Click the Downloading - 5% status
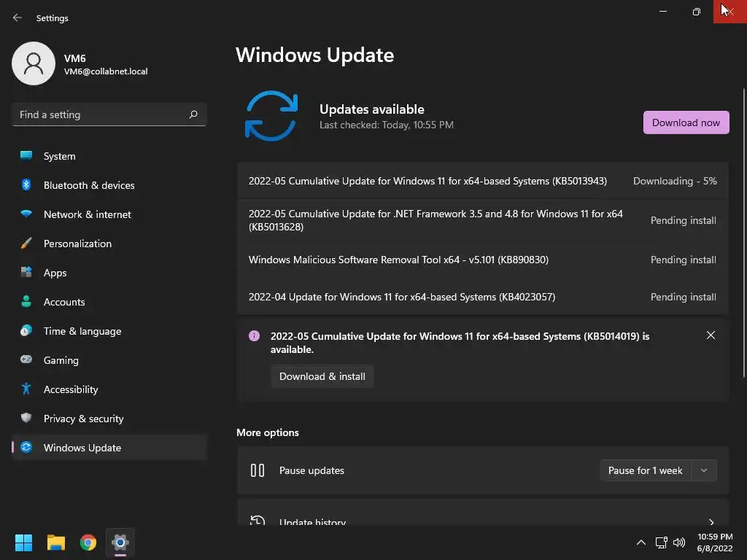 tap(675, 181)
